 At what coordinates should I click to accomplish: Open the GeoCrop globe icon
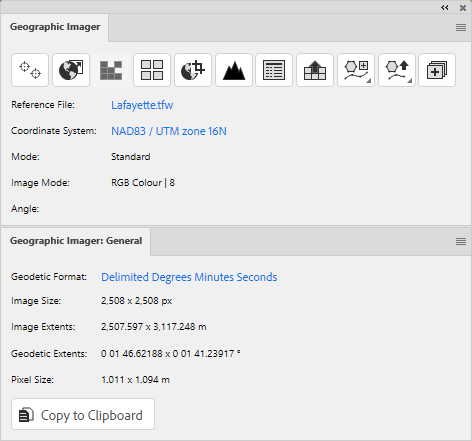tap(193, 70)
